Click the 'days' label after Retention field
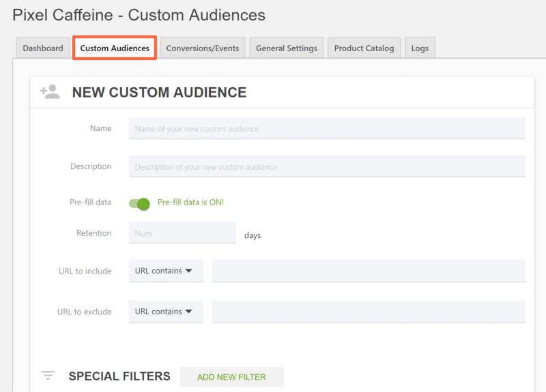 (x=253, y=235)
